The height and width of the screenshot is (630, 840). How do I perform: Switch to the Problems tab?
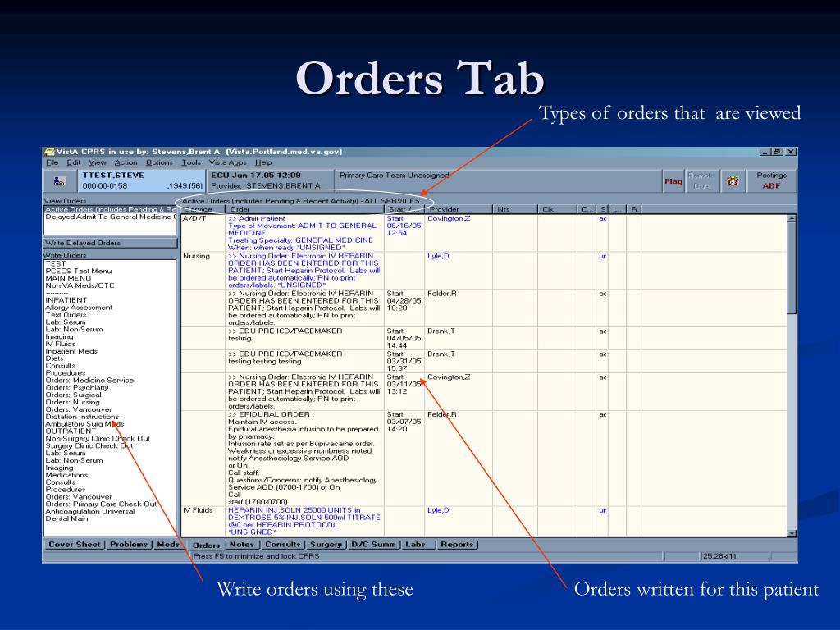tap(129, 545)
